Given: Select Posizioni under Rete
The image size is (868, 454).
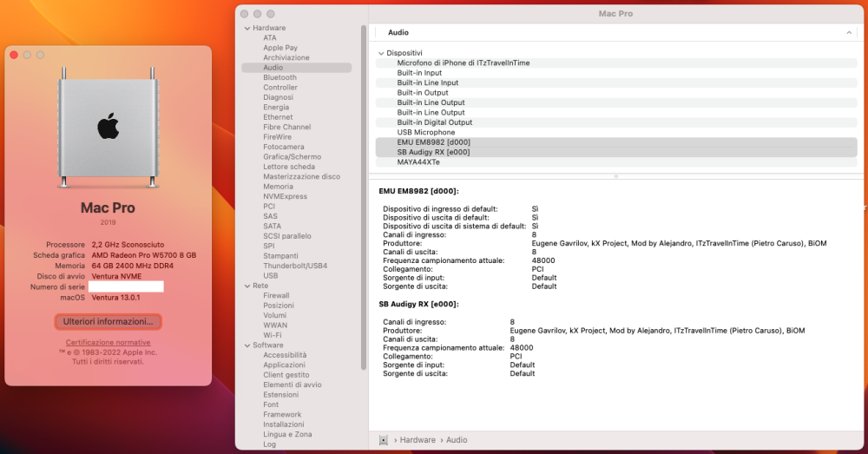Looking at the screenshot, I should click(x=279, y=306).
